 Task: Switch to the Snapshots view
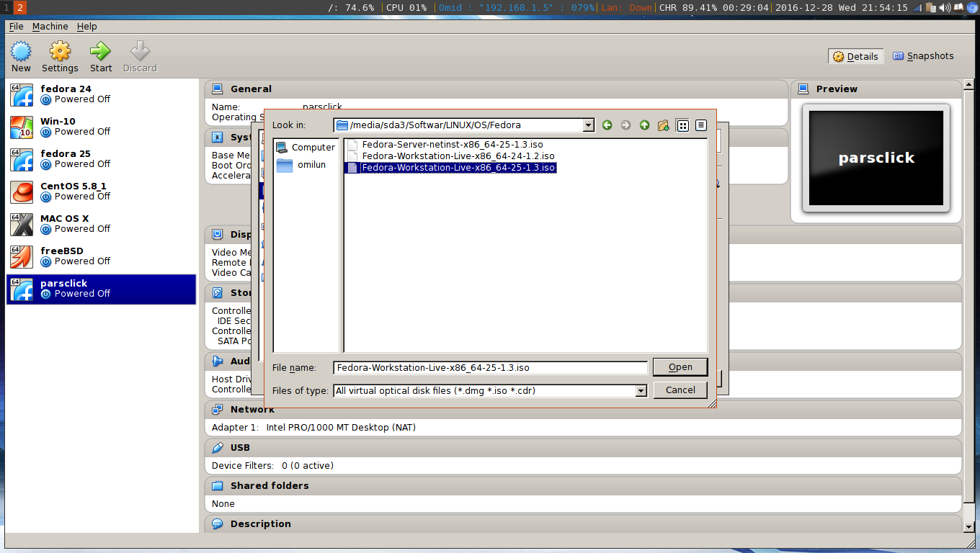click(923, 55)
